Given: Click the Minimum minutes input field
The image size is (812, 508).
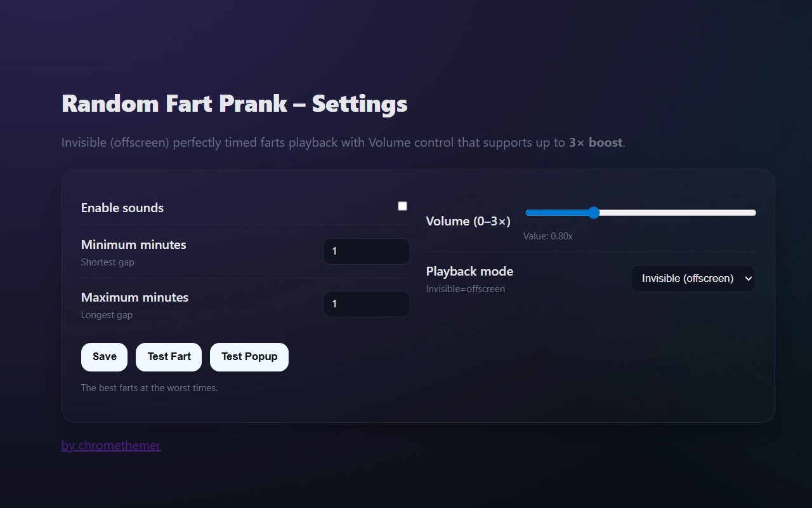Looking at the screenshot, I should click(x=366, y=251).
